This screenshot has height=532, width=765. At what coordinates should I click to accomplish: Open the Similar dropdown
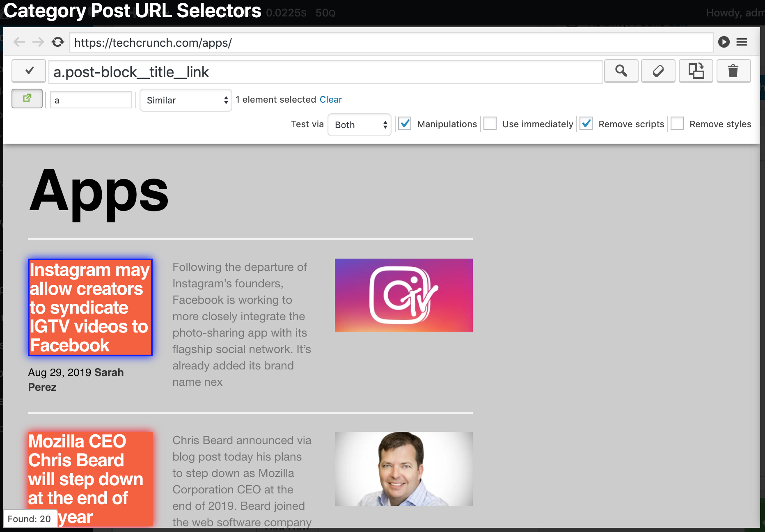point(186,100)
